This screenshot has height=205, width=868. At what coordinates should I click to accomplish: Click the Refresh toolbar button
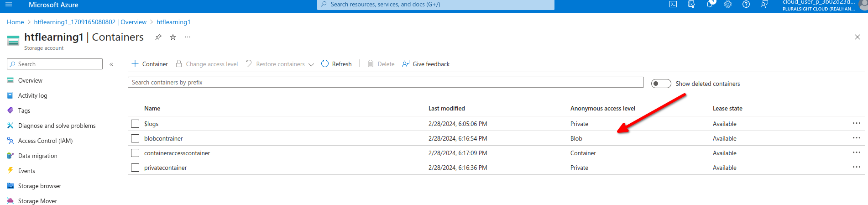336,64
